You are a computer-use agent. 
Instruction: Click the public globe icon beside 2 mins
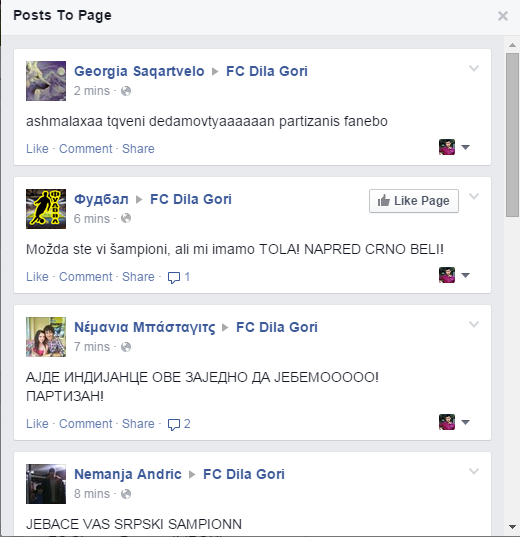point(126,91)
